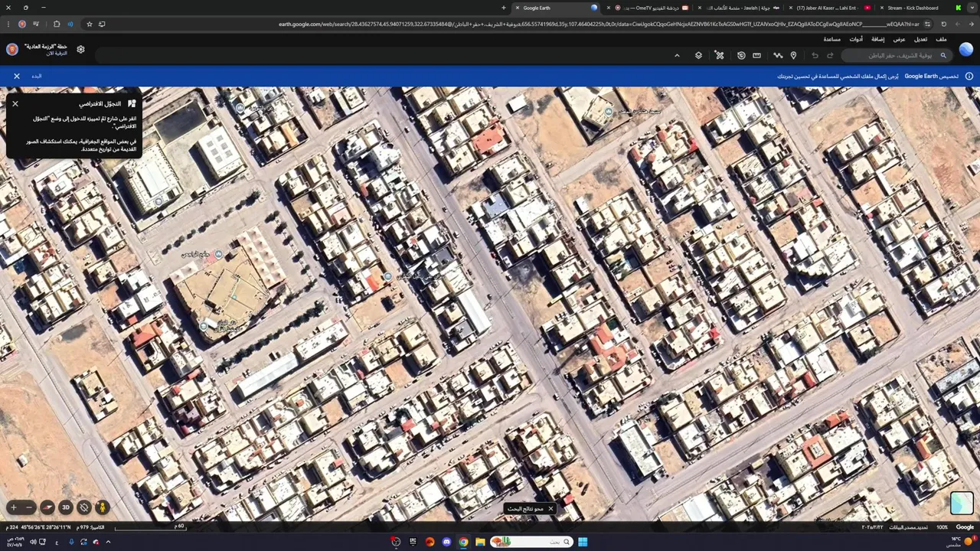
Task: Click the undo arrow in toolbar
Action: click(x=815, y=55)
